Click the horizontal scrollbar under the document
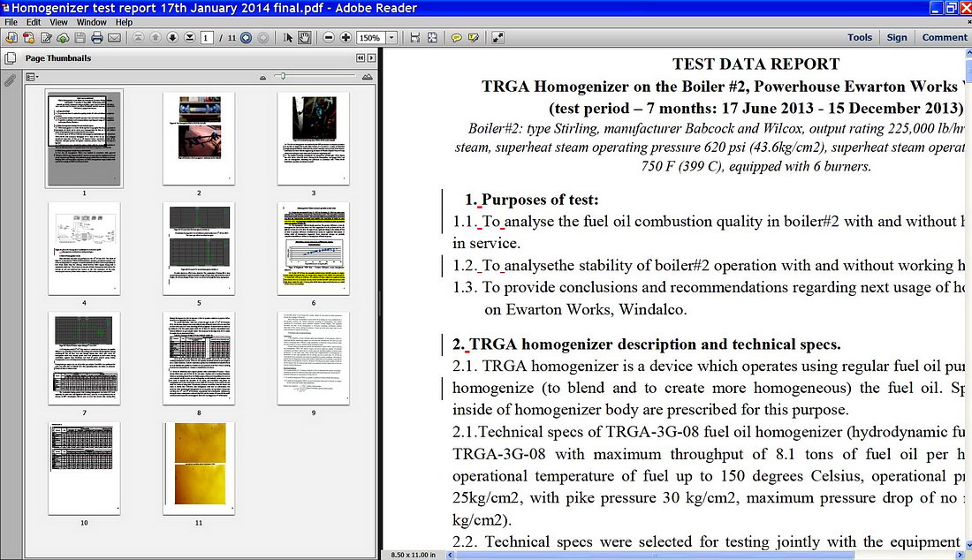Screen dimensions: 972x560 655,555
